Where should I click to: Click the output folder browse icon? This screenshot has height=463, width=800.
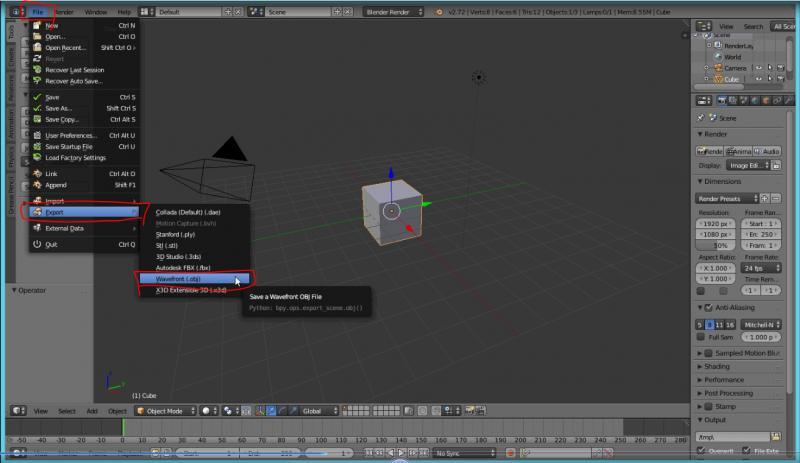tap(776, 436)
